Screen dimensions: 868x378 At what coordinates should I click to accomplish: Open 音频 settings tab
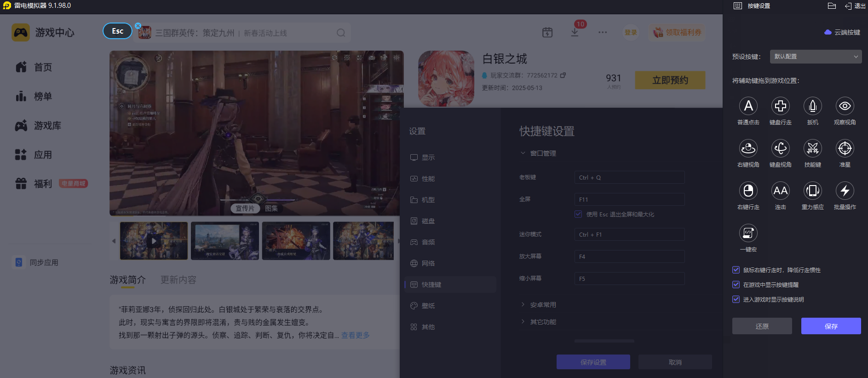450,242
